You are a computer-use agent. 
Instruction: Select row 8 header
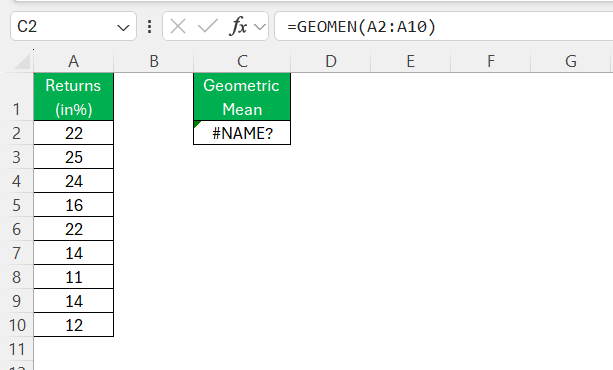16,277
